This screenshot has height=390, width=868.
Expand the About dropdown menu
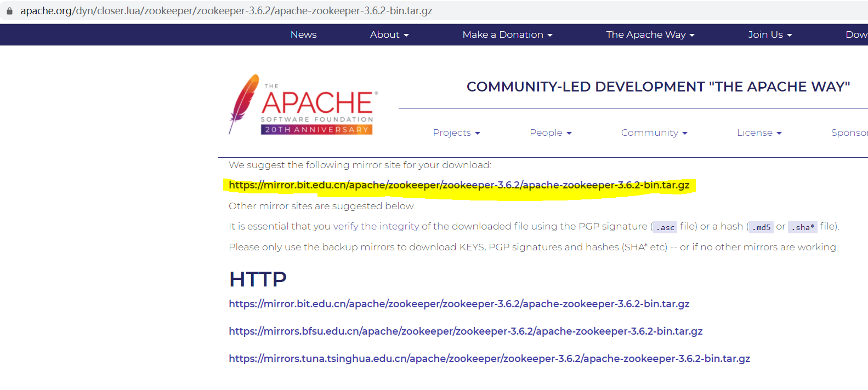coord(389,35)
